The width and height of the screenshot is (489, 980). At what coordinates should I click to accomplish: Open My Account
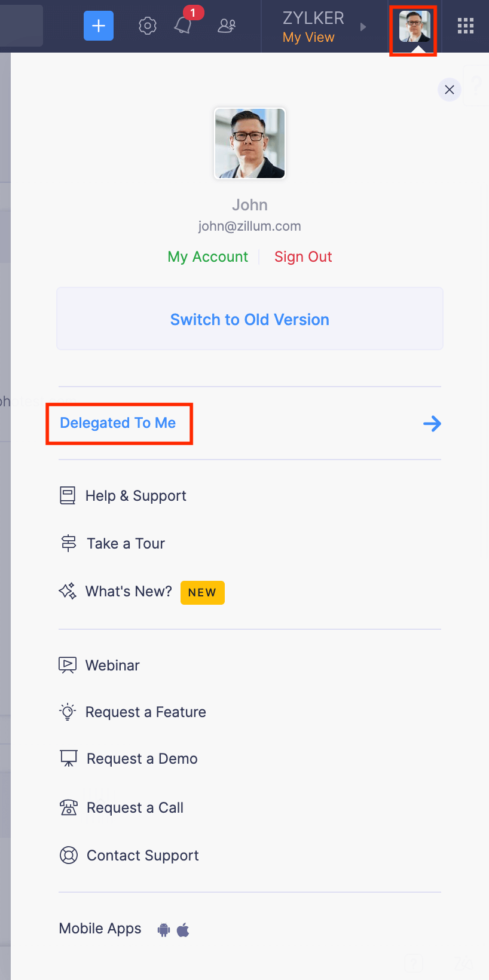207,256
